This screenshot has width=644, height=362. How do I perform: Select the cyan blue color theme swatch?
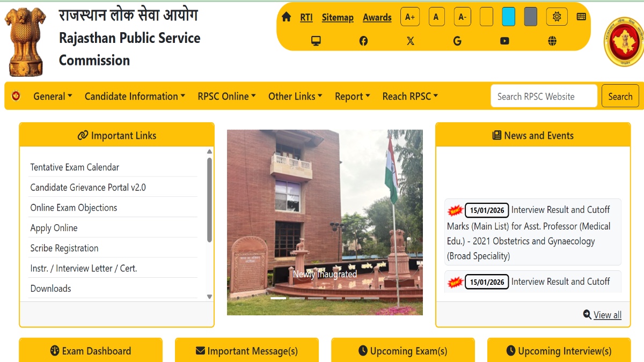pos(508,17)
